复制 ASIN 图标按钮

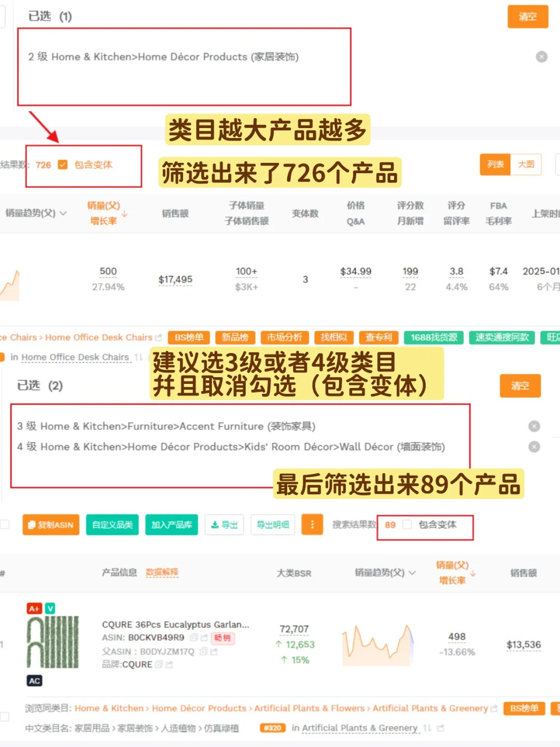[50, 525]
